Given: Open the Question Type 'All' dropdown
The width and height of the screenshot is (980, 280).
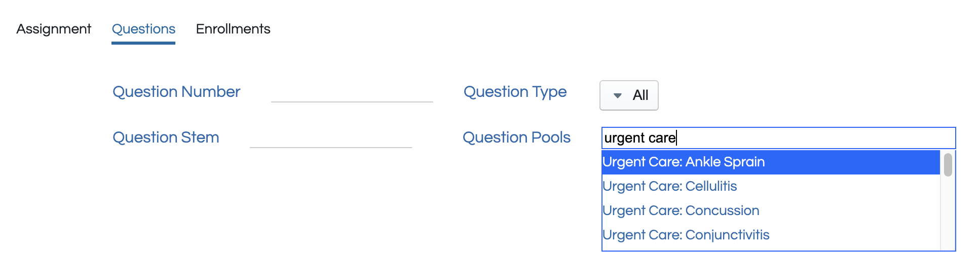Looking at the screenshot, I should [629, 95].
